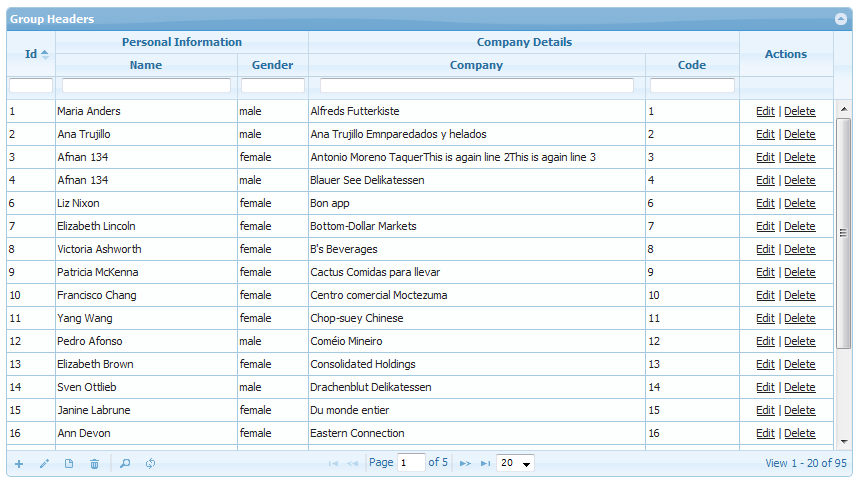Click the view selected row icon
Screen dimensions: 860x484
69,464
